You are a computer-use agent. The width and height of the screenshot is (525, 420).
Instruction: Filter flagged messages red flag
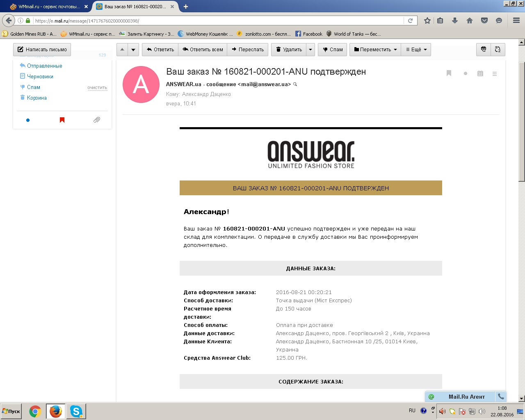[62, 120]
